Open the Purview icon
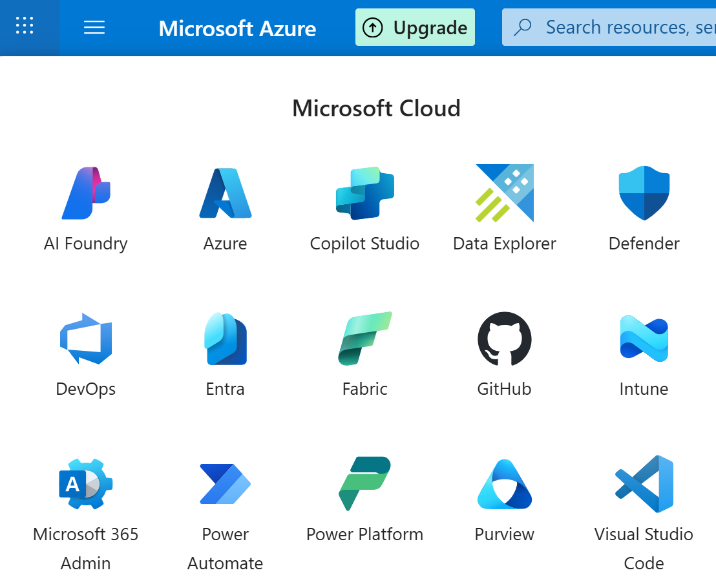The height and width of the screenshot is (588, 716). [505, 484]
